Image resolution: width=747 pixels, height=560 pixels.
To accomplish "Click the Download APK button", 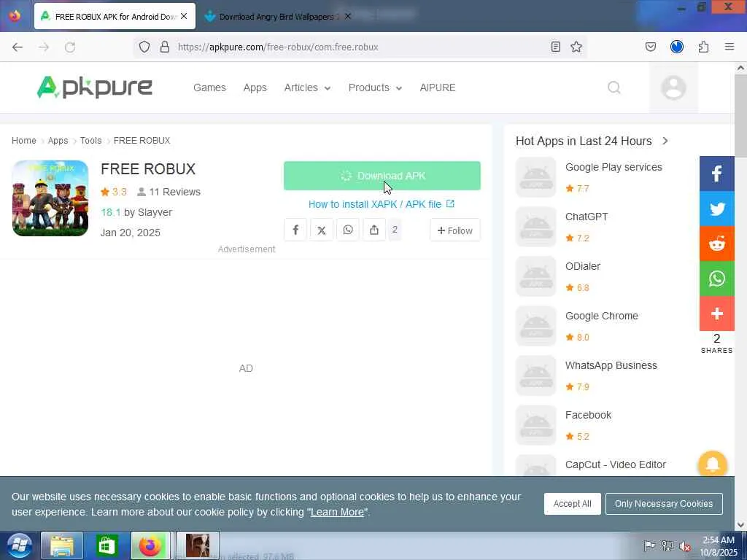I will pyautogui.click(x=382, y=176).
